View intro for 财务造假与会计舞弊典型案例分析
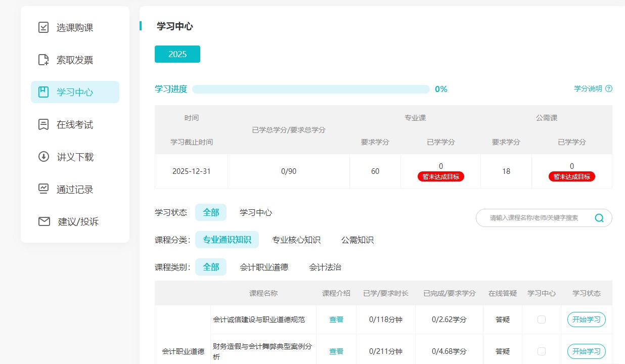The width and height of the screenshot is (625, 364). click(x=336, y=351)
